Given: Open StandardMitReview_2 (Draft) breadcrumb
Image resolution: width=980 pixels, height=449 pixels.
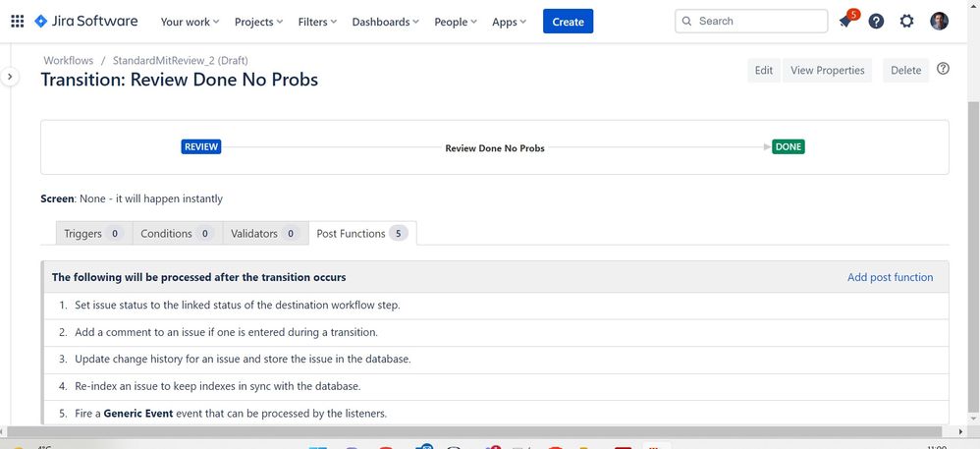Looking at the screenshot, I should (180, 61).
